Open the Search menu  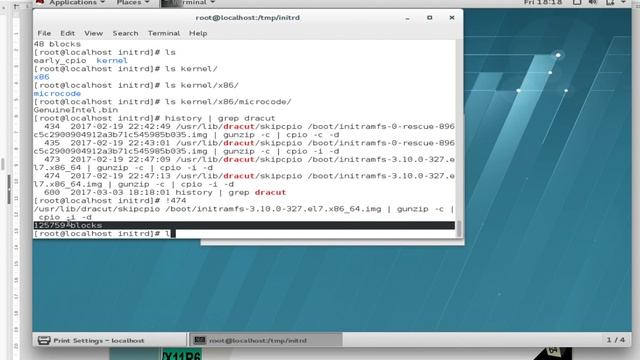point(125,33)
